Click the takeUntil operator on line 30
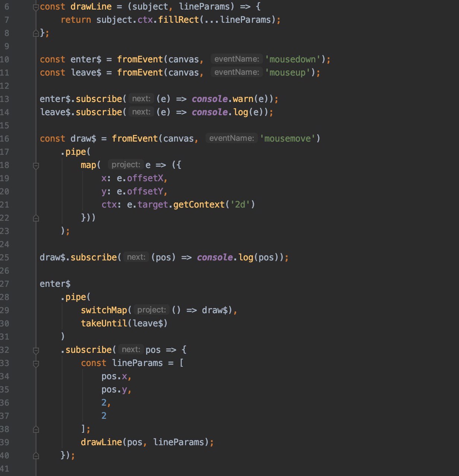The width and height of the screenshot is (459, 476). pos(104,324)
